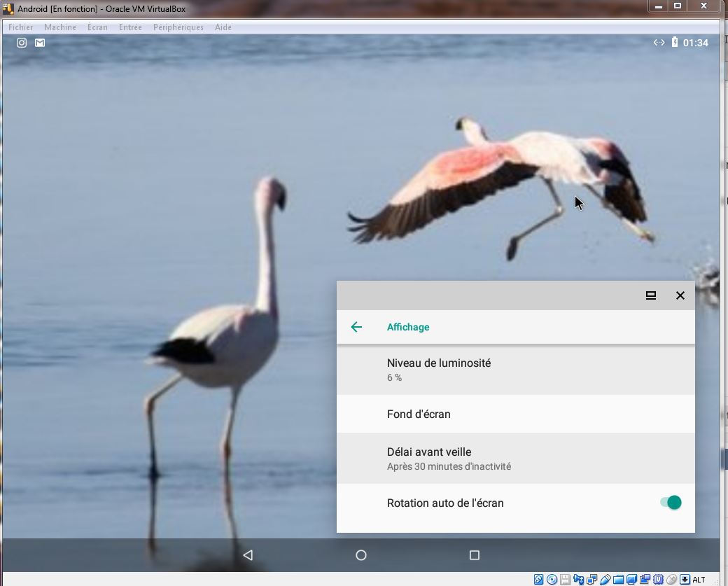Tap the battery charging icon
The width and height of the screenshot is (728, 586).
click(x=675, y=42)
